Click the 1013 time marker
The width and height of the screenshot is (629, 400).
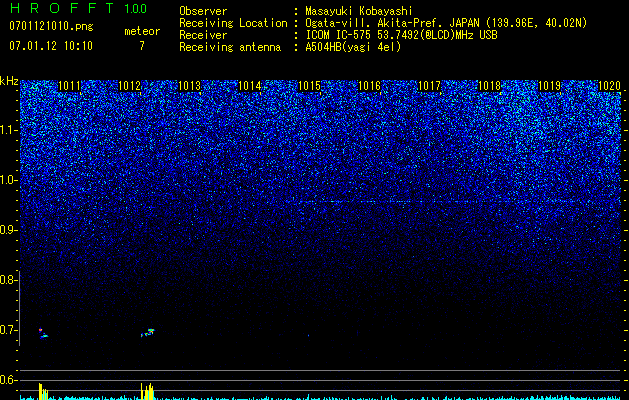tap(189, 86)
